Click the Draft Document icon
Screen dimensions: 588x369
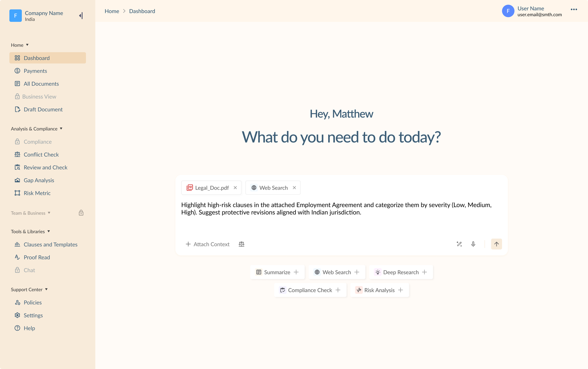tap(17, 109)
